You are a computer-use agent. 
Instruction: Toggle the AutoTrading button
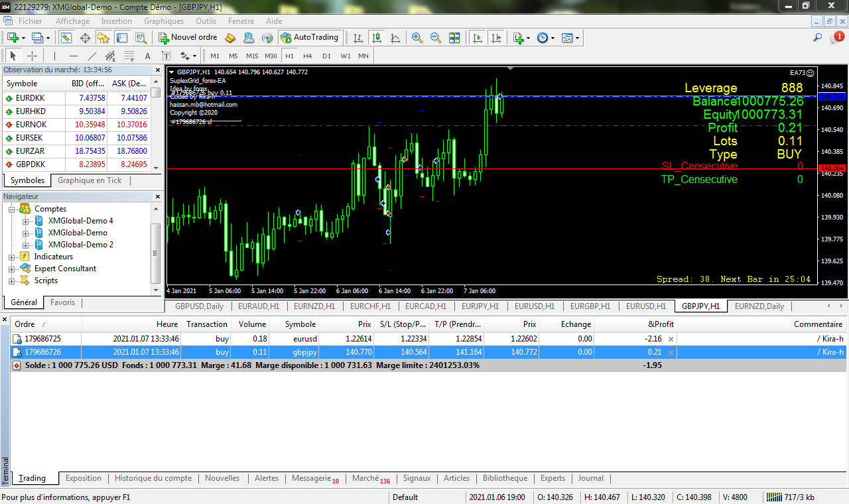click(310, 38)
